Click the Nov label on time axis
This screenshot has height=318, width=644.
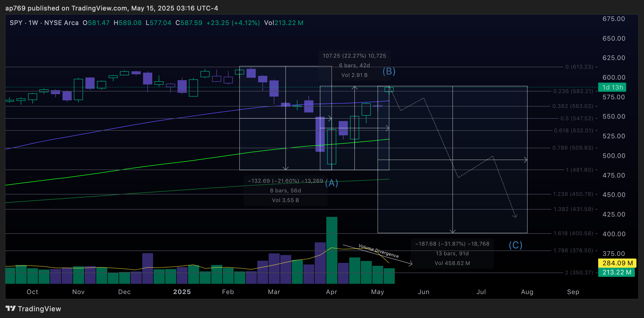pyautogui.click(x=78, y=292)
